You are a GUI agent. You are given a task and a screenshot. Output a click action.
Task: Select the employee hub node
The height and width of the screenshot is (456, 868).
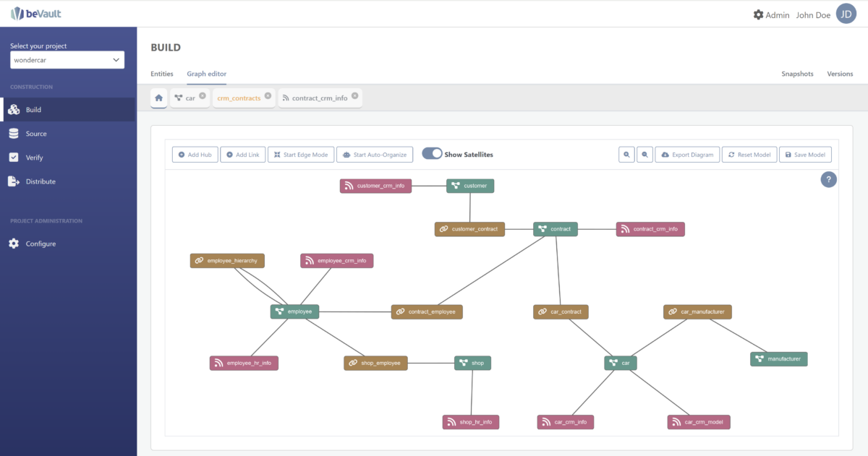[x=294, y=311]
